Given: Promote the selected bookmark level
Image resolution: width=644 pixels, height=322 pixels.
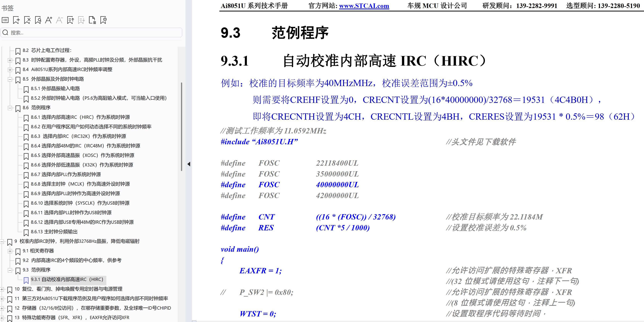Looking at the screenshot, I should point(70,20).
